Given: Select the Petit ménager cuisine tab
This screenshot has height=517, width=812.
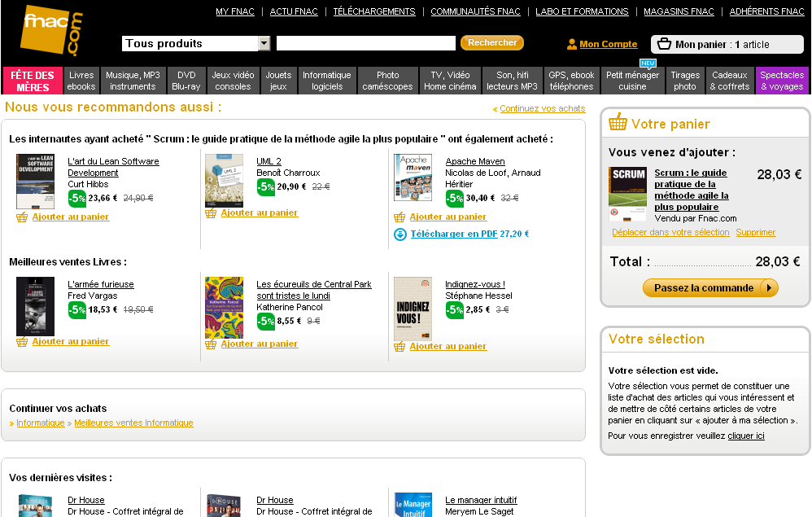Looking at the screenshot, I should [633, 81].
